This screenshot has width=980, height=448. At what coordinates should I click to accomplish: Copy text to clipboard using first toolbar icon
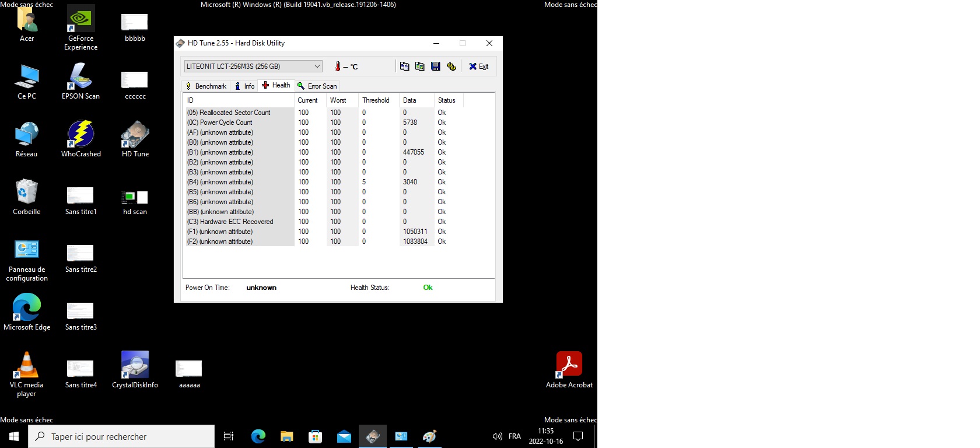click(404, 66)
